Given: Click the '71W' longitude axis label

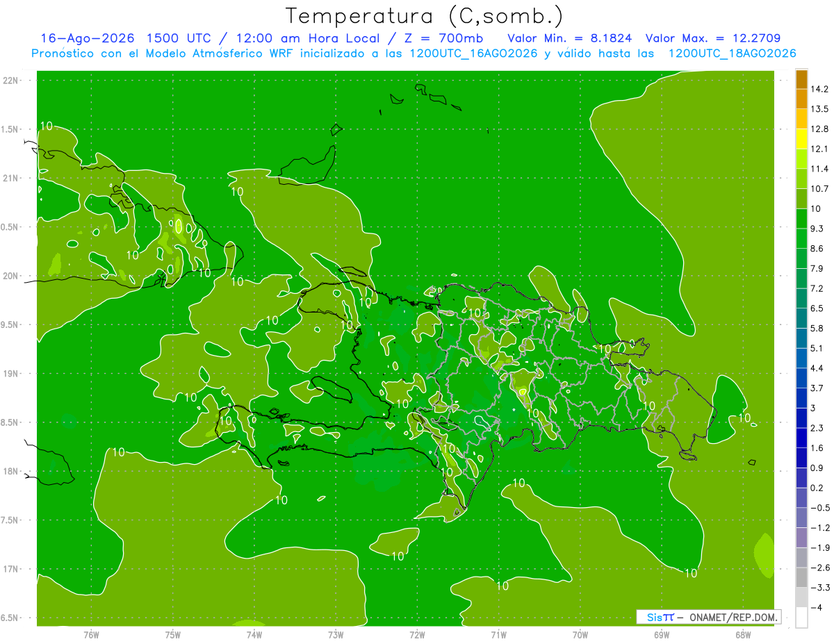Looking at the screenshot, I should pyautogui.click(x=498, y=634).
